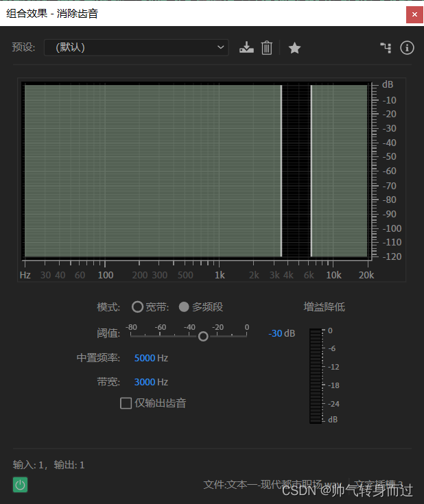Click the 中置频率 label
This screenshot has height=504, width=424.
point(98,358)
